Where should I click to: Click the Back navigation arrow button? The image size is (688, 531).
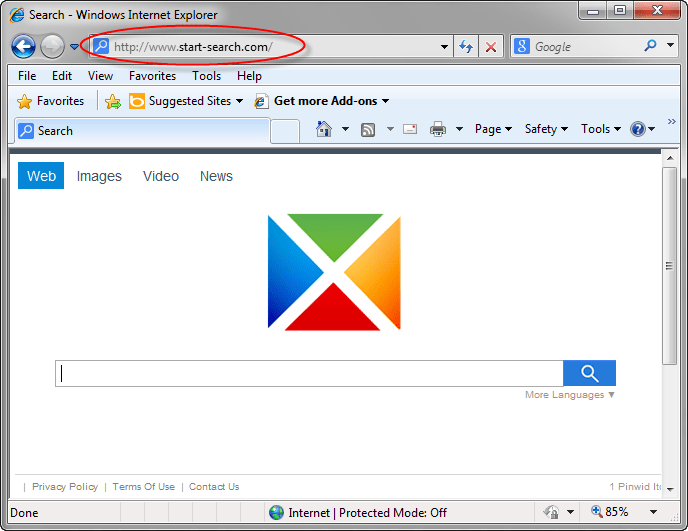tap(23, 47)
